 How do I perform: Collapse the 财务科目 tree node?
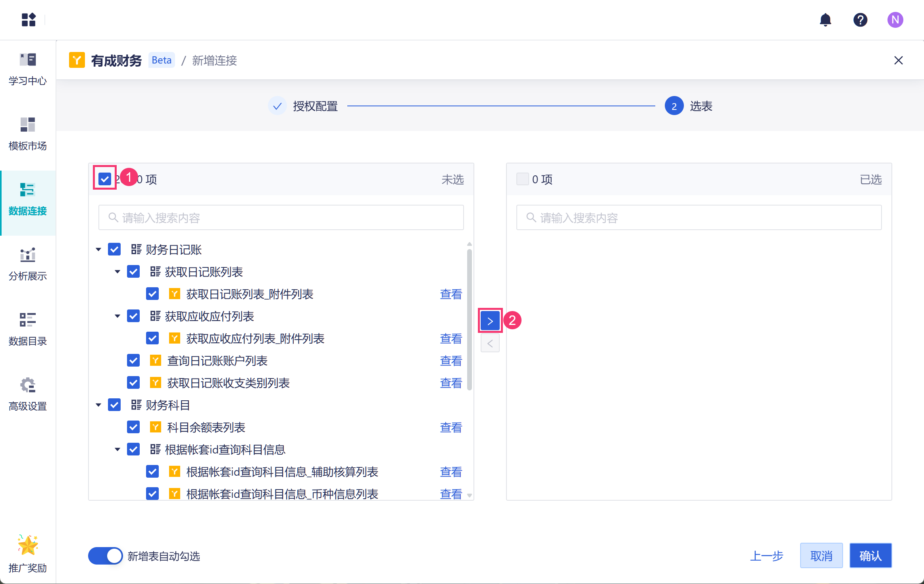click(98, 405)
